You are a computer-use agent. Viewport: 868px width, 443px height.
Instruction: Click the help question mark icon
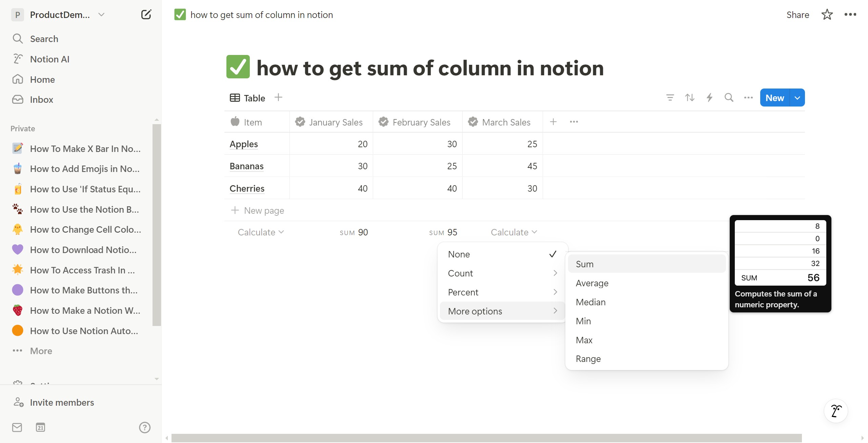coord(145,427)
